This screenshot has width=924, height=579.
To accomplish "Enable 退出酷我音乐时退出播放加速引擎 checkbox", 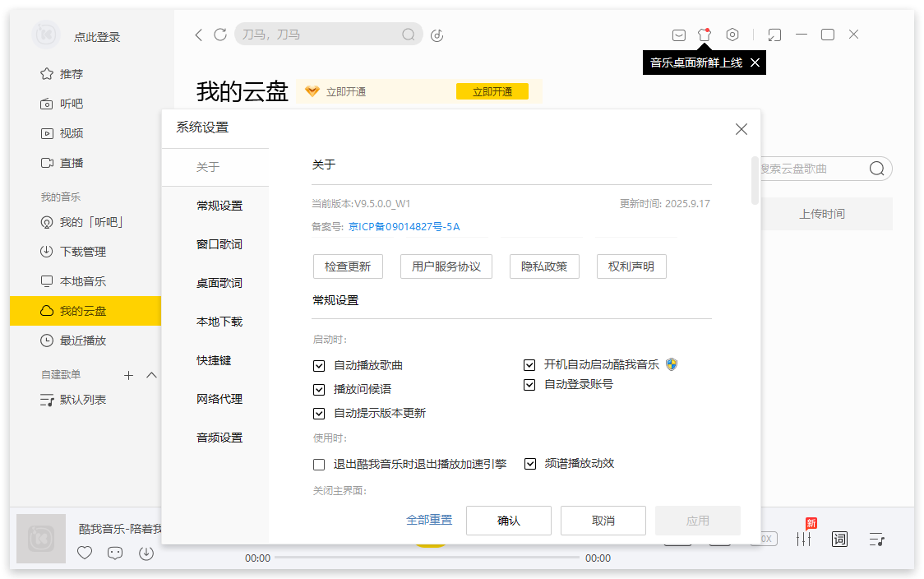I will (x=319, y=465).
